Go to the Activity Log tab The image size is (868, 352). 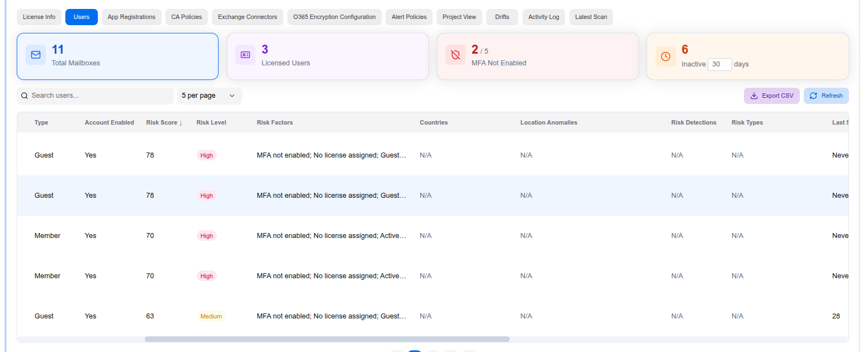(x=543, y=17)
